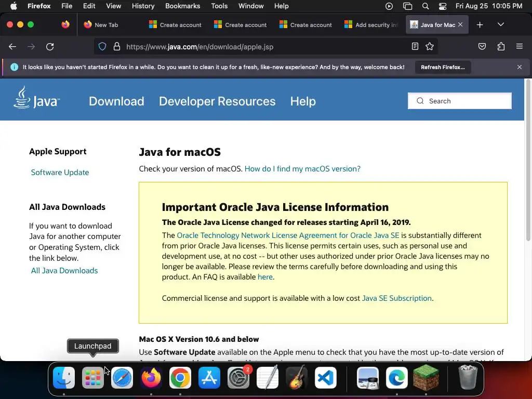Launch Microsoft Edge from the Dock
The height and width of the screenshot is (399, 532).
click(x=397, y=378)
